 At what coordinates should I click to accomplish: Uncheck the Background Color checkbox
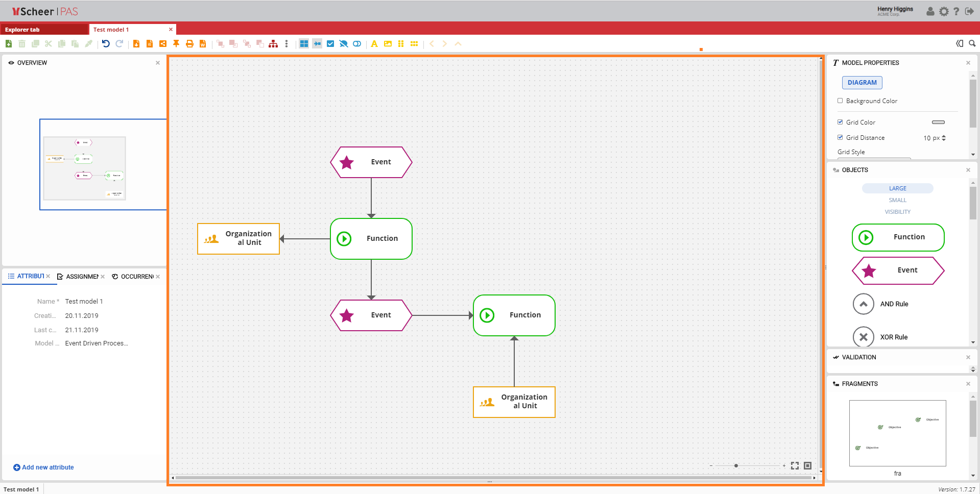840,101
